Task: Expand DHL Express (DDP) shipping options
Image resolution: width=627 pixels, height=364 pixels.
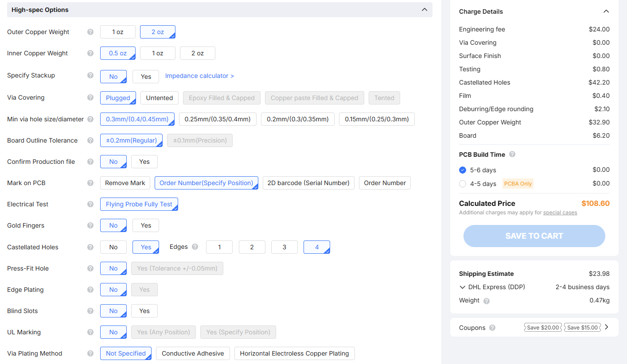Action: (463, 287)
